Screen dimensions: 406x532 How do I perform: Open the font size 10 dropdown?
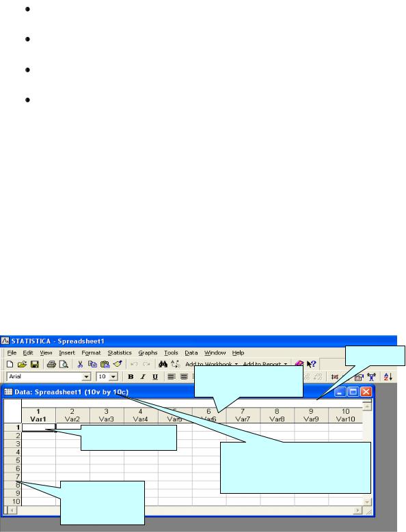point(113,376)
